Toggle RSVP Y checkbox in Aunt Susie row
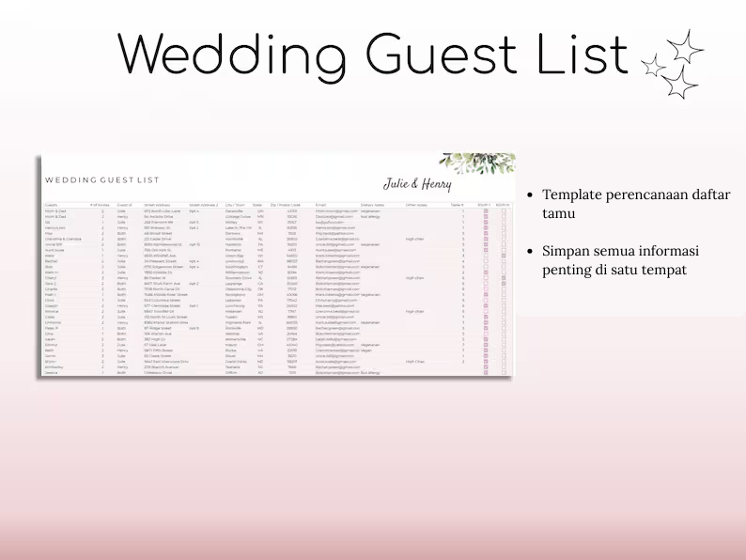Screen dimensions: 746x560 486,250
